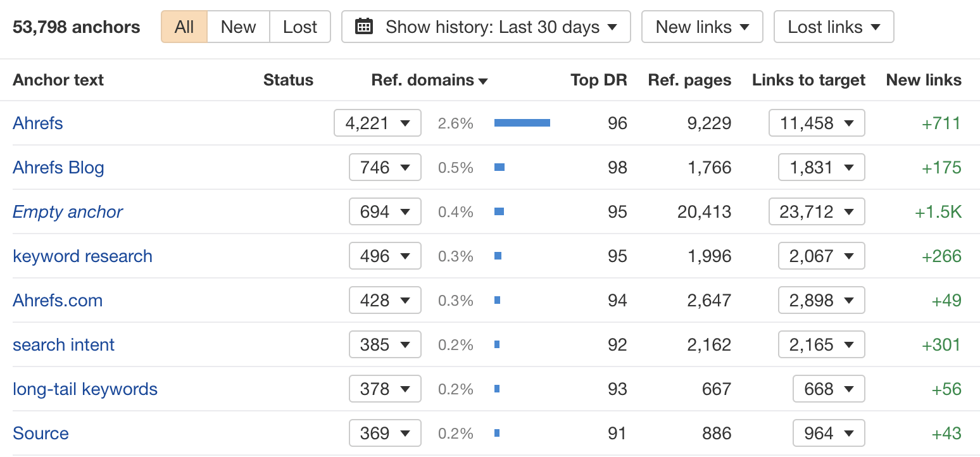Select the long-tail keywords anchor text

85,389
